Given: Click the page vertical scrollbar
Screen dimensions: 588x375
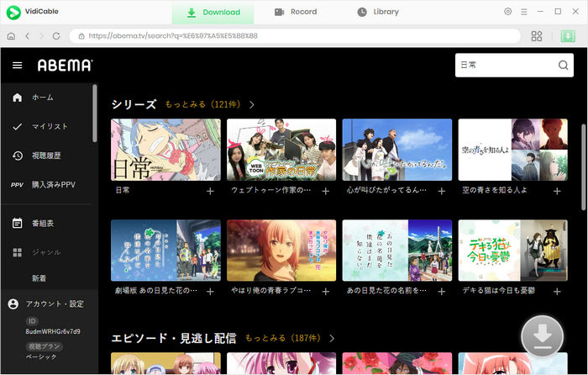Looking at the screenshot, I should coord(584,167).
